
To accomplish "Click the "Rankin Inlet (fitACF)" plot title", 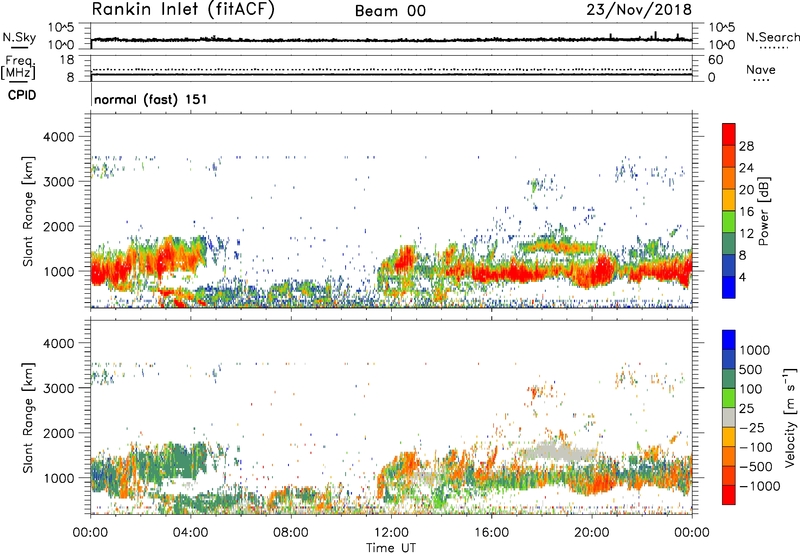I will point(183,10).
